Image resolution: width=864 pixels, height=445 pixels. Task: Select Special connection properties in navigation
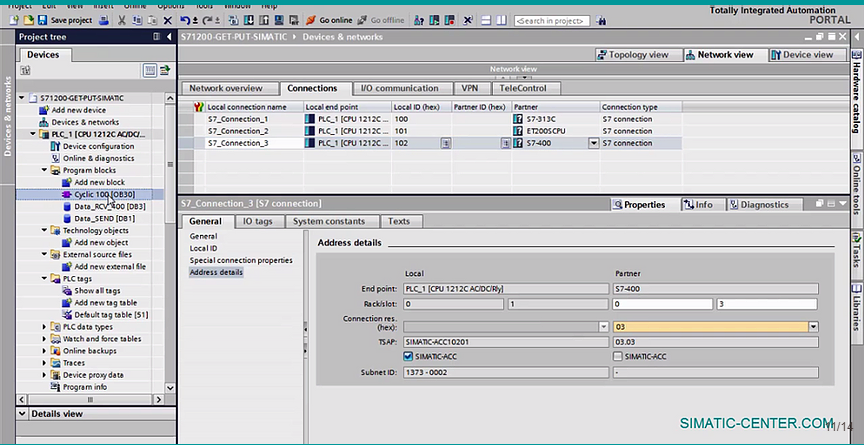coord(241,260)
